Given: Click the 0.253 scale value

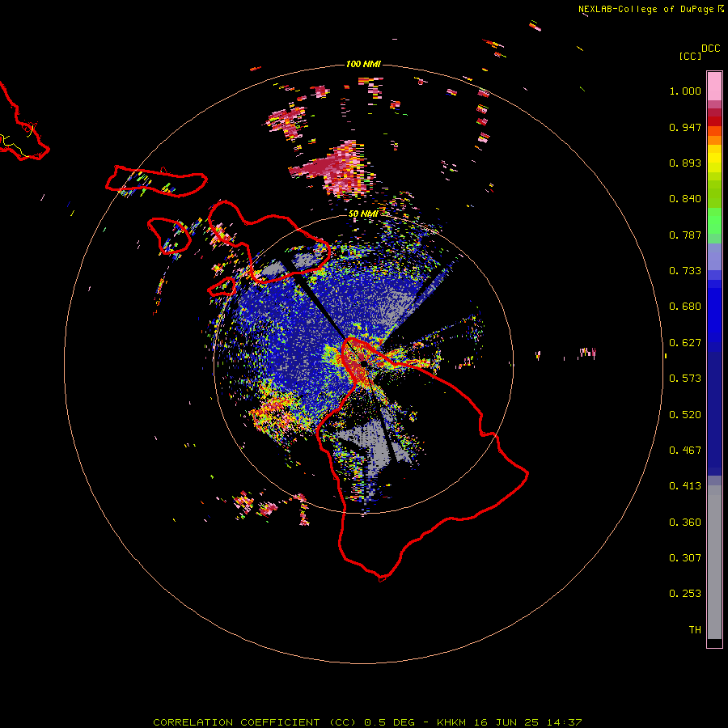Looking at the screenshot, I should [x=685, y=594].
